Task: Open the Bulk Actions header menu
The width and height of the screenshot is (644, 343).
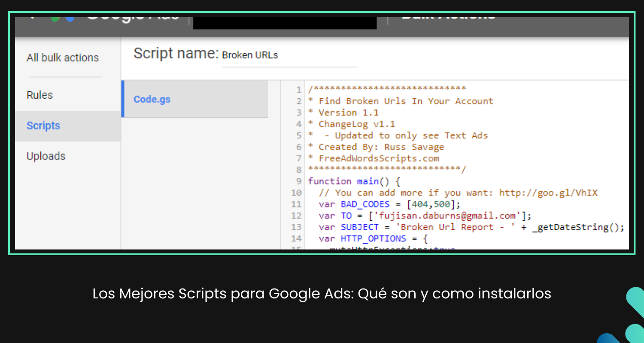Action: [x=447, y=16]
